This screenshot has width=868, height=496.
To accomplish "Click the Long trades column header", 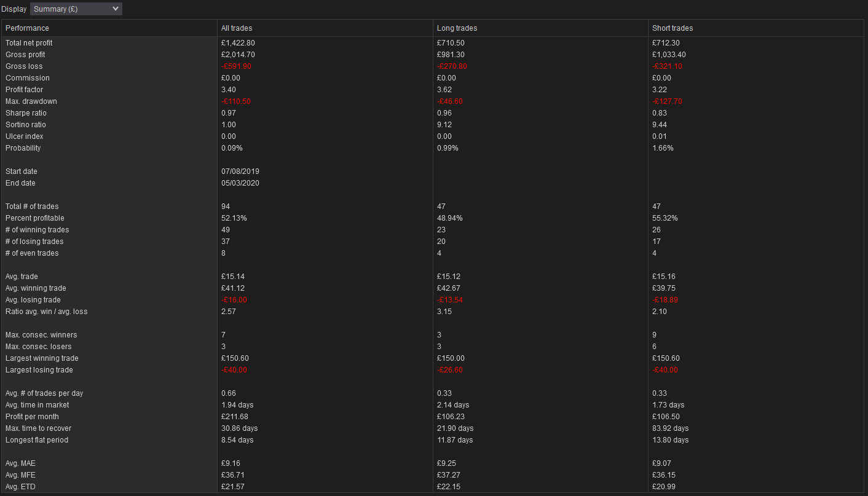I will 457,28.
